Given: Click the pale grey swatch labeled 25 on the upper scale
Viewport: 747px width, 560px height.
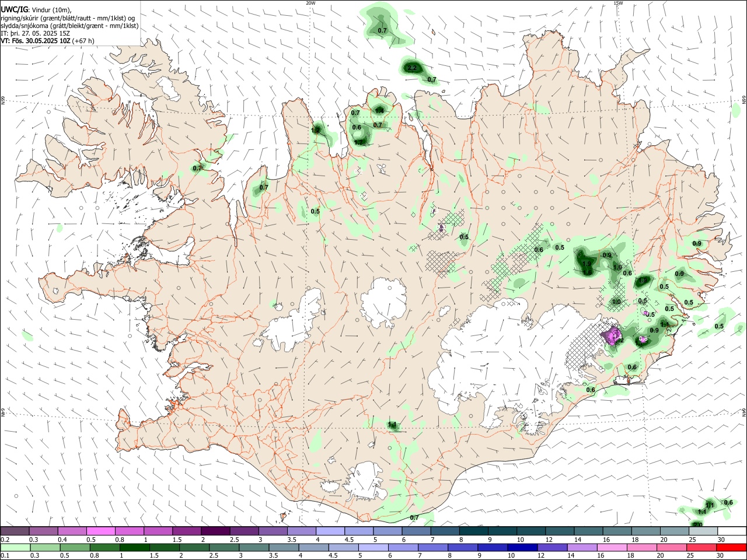Looking at the screenshot, I should [x=702, y=531].
